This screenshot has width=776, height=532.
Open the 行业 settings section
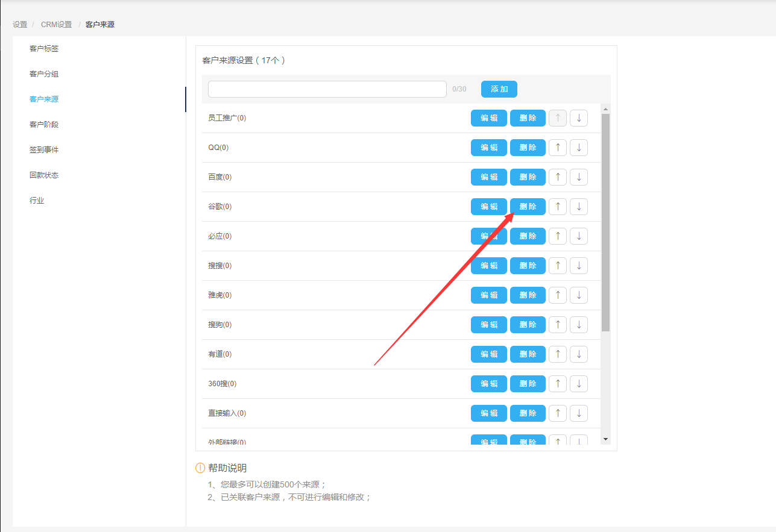(37, 201)
